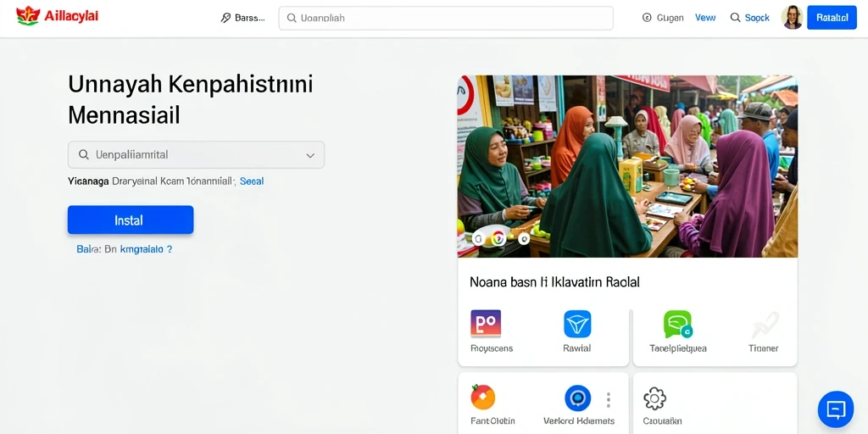868x434 pixels.
Task: Open the user profile avatar
Action: tap(792, 18)
